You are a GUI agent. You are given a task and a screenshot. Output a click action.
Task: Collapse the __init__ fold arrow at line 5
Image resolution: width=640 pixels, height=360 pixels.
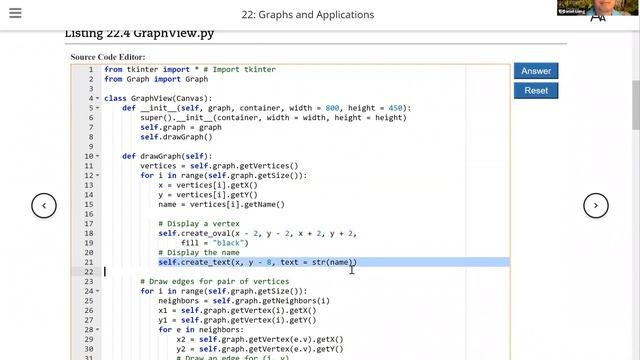click(98, 108)
